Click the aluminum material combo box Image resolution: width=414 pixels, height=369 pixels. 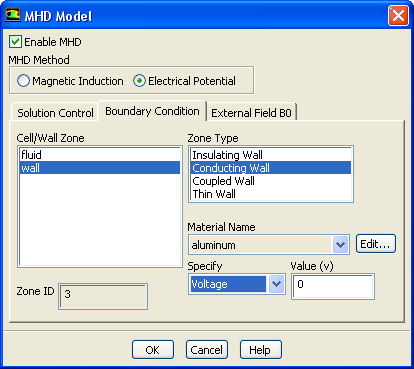(x=269, y=245)
